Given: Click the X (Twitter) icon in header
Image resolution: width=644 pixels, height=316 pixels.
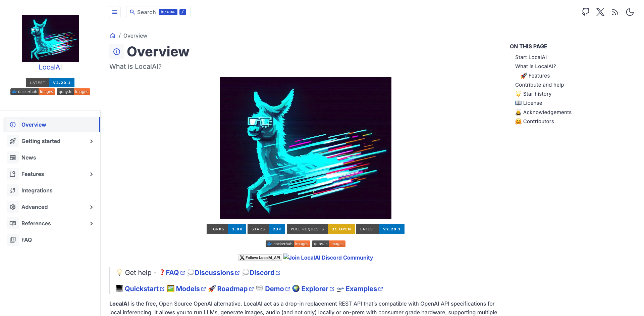Looking at the screenshot, I should [600, 12].
